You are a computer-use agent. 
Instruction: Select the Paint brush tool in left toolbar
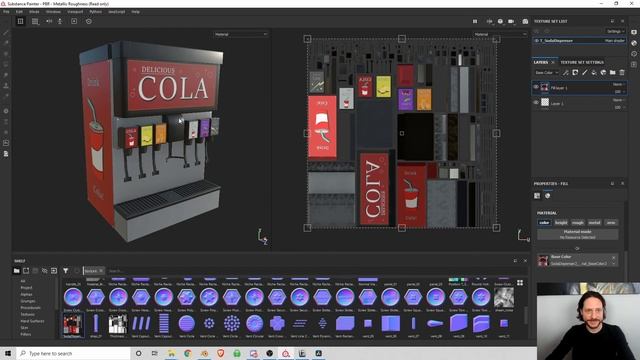(6, 32)
